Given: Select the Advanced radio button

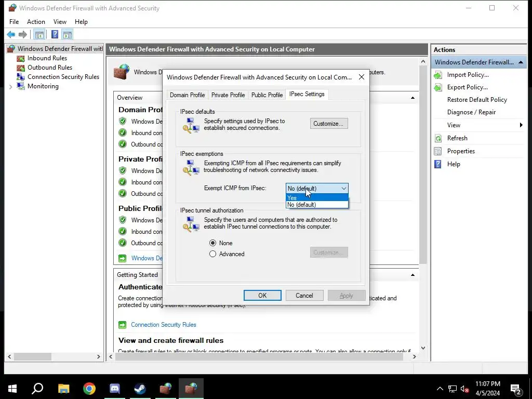Looking at the screenshot, I should click(x=212, y=254).
